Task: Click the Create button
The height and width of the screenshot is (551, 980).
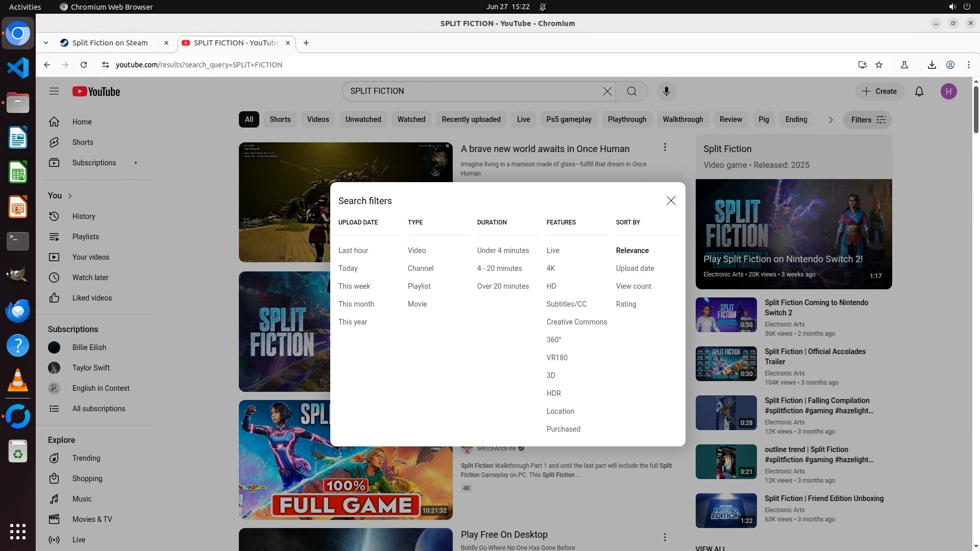Action: point(879,91)
